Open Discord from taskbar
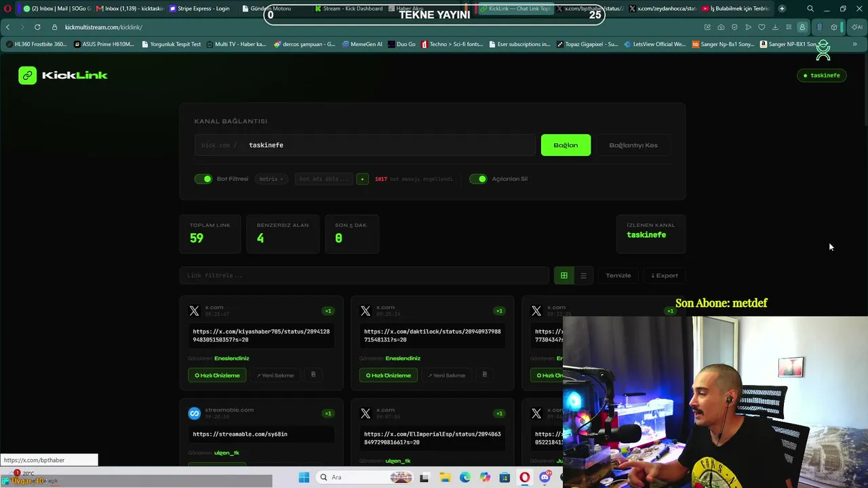The width and height of the screenshot is (868, 488). [545, 477]
